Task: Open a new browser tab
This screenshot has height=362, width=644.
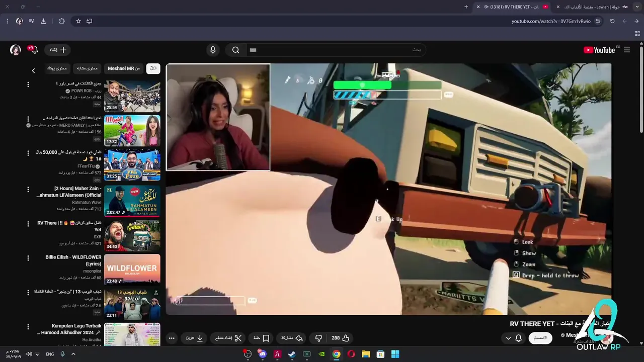Action: 466,7
